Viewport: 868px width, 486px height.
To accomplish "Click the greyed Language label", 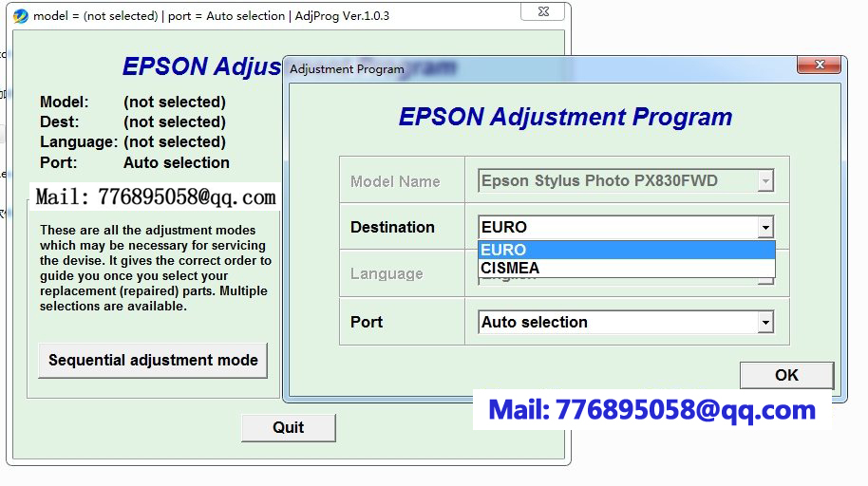I will tap(387, 273).
